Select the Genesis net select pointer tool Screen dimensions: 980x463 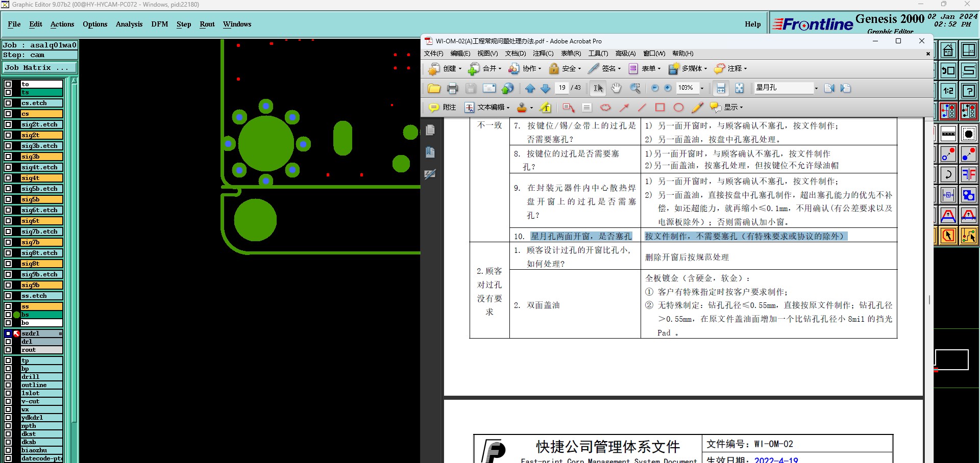(968, 236)
